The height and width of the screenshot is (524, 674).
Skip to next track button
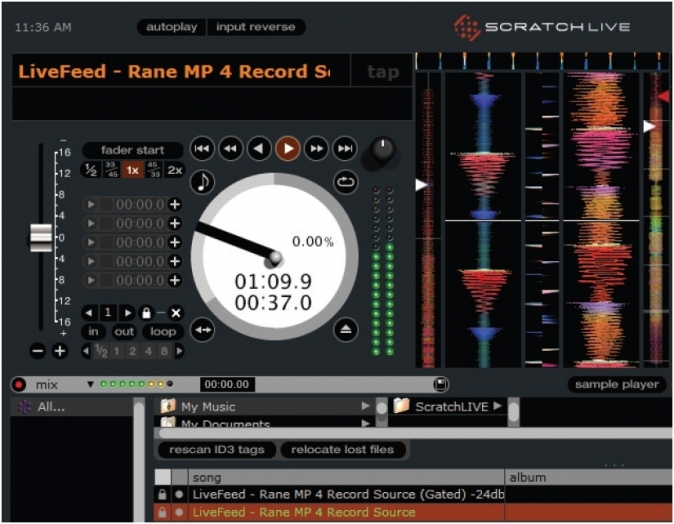(x=345, y=149)
